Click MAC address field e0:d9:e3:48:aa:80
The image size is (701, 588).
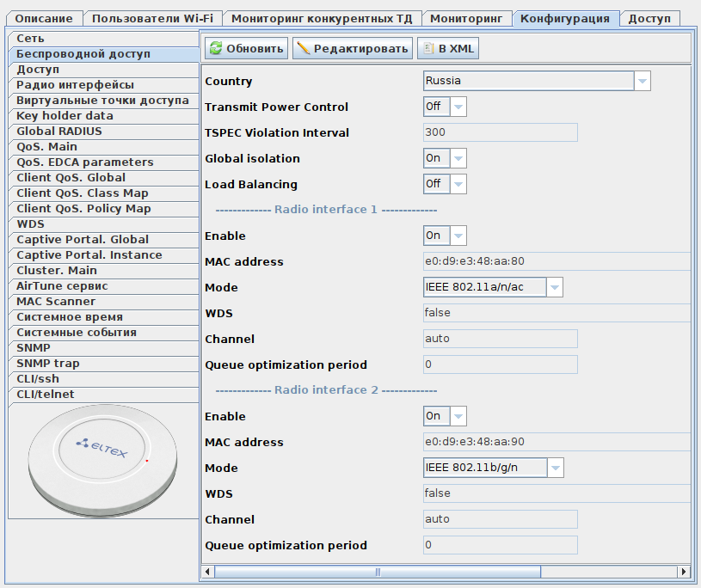556,261
